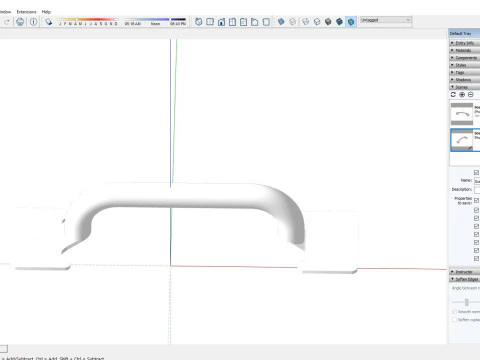The width and height of the screenshot is (480, 360).
Task: Expand the Shadows panel
Action: tap(464, 80)
